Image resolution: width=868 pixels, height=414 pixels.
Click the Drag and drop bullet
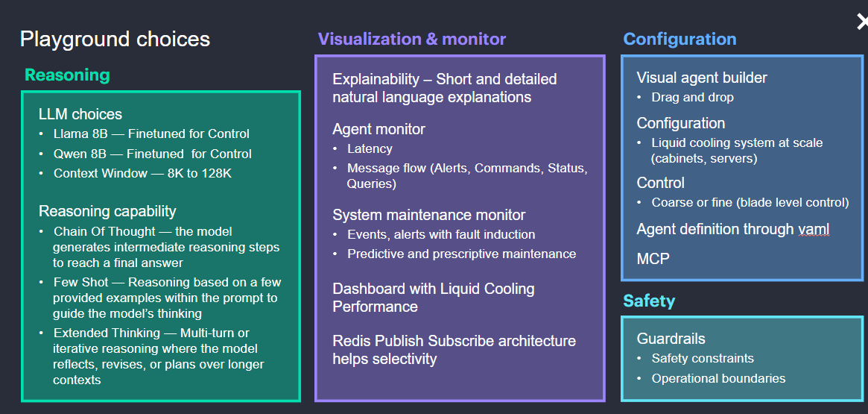tap(692, 98)
